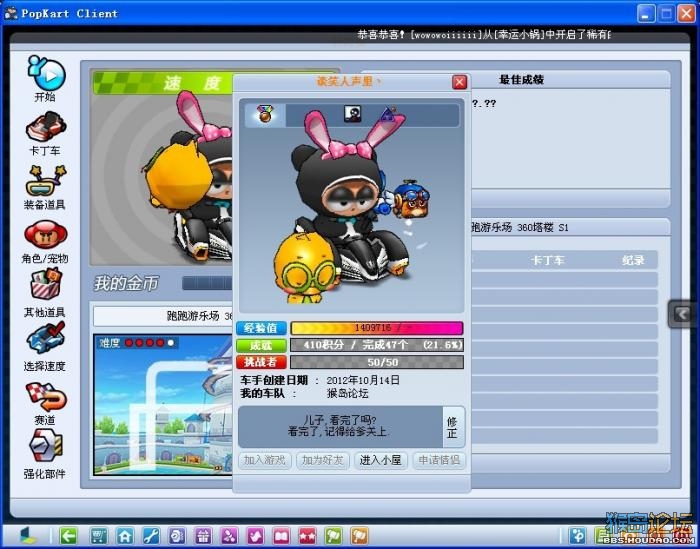Click the 纪录 column header in records table
700x549 pixels.
click(633, 260)
